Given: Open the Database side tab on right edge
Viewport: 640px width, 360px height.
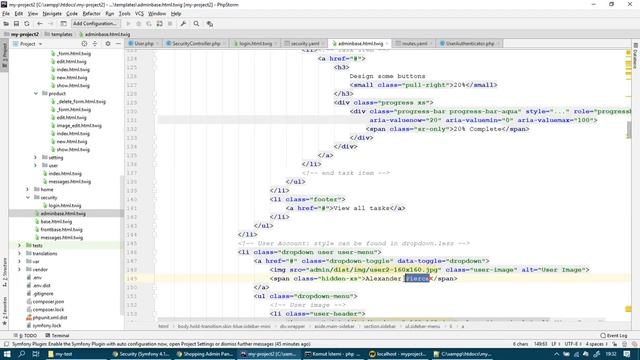Looking at the screenshot, I should click(636, 55).
